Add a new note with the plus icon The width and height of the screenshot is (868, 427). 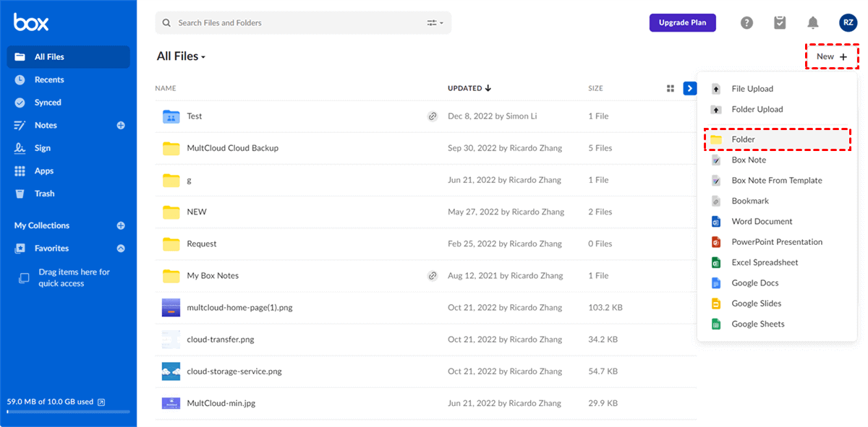[121, 126]
